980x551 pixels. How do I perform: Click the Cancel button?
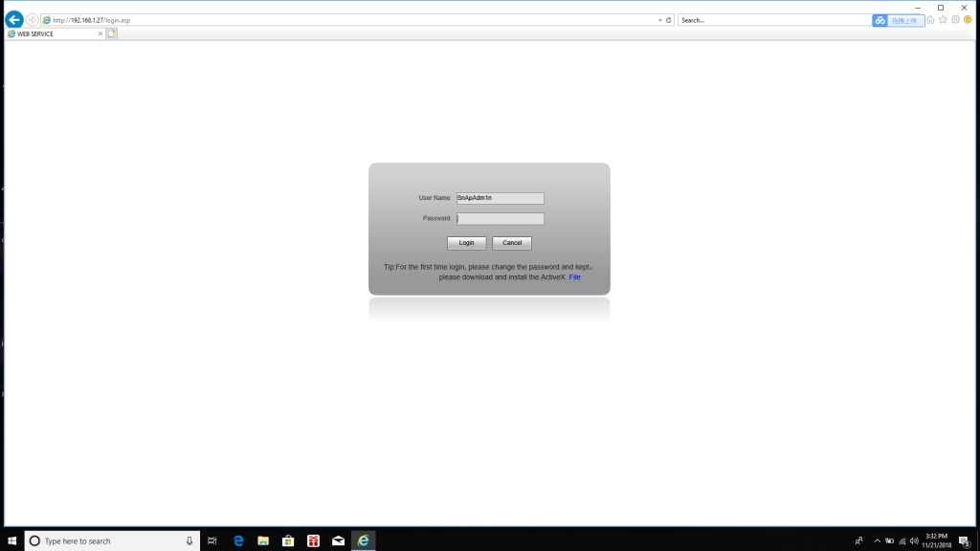512,243
